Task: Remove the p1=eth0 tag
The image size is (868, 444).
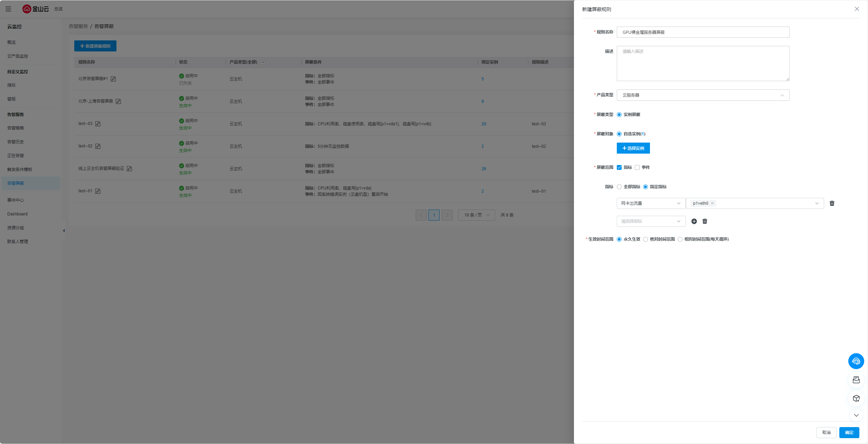Action: pos(712,203)
